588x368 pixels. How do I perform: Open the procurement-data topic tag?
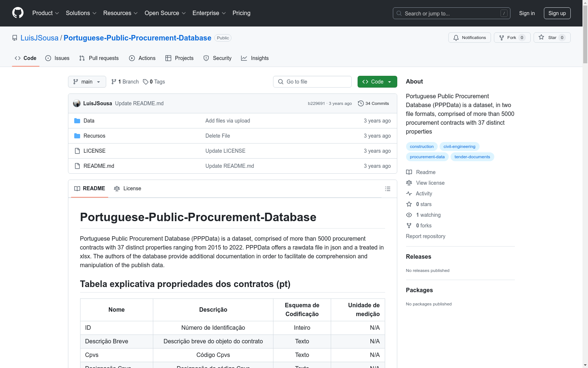(427, 157)
